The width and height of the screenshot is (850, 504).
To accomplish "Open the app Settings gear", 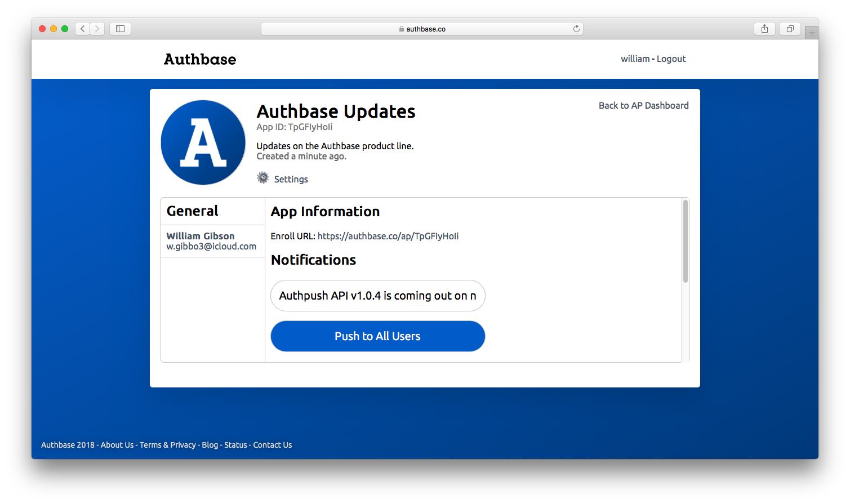I will point(262,177).
